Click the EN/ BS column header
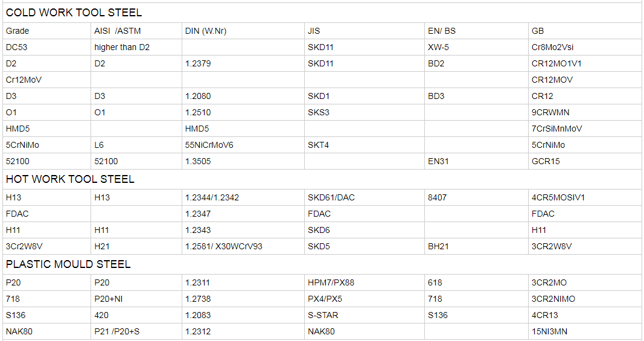This screenshot has height=341, width=644. tap(442, 31)
